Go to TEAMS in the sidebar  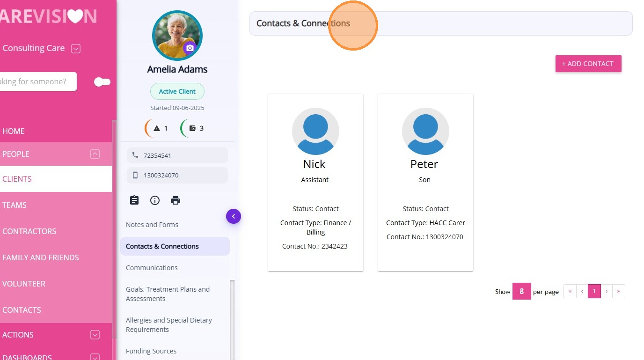[15, 205]
